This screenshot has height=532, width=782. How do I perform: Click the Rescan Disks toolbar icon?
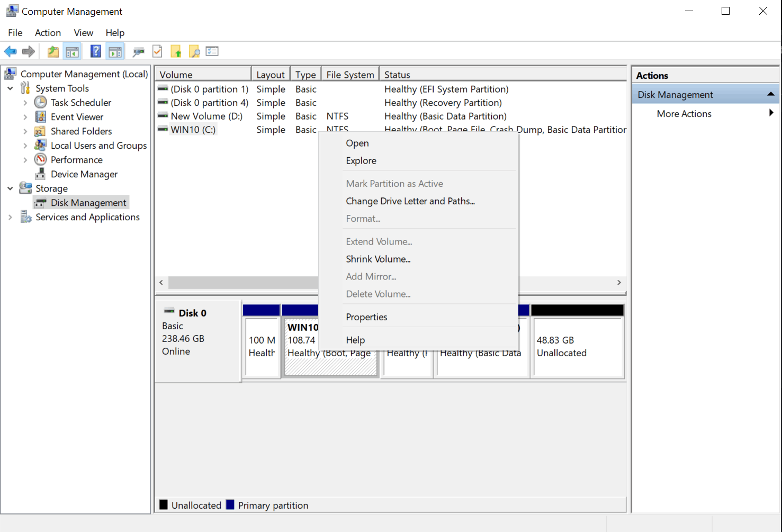[139, 51]
